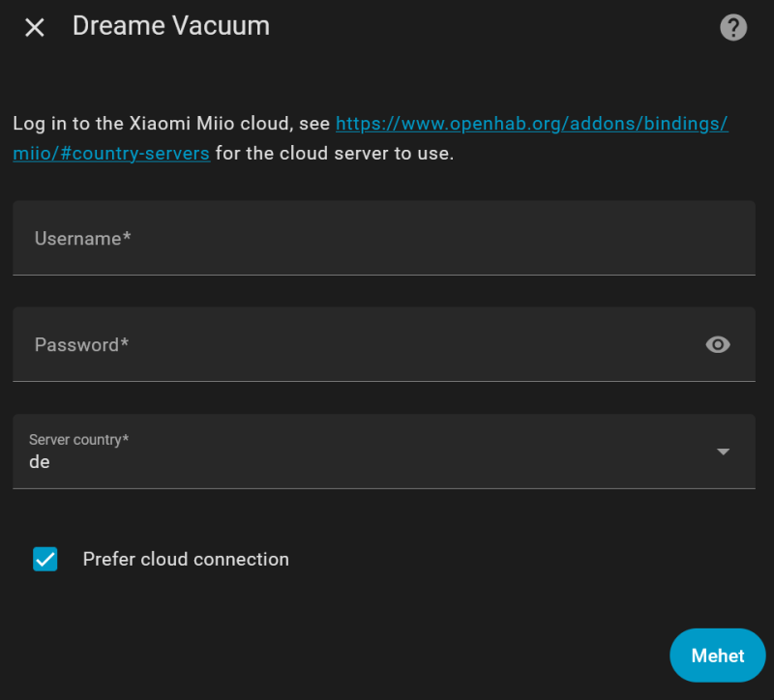This screenshot has width=774, height=700.
Task: Expand the Server country dropdown arrow
Action: (x=723, y=452)
